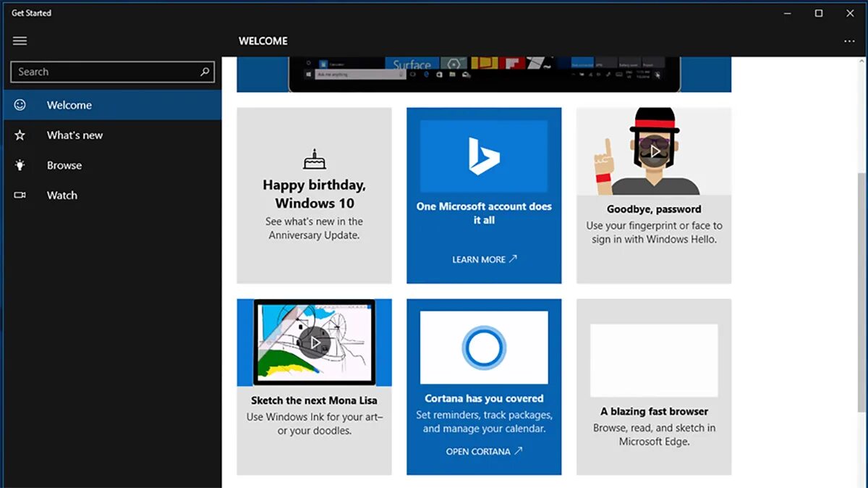
Task: Click the OPEN CORTANA link
Action: 484,451
